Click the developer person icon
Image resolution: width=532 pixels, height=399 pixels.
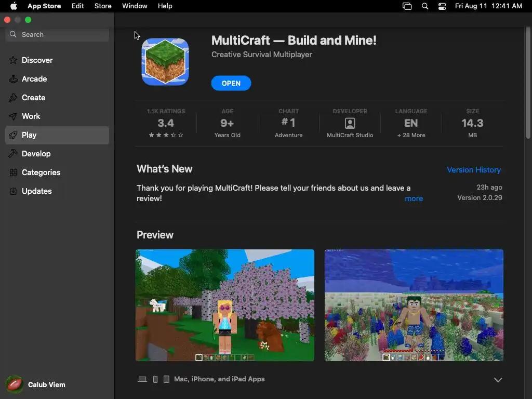[x=350, y=123]
